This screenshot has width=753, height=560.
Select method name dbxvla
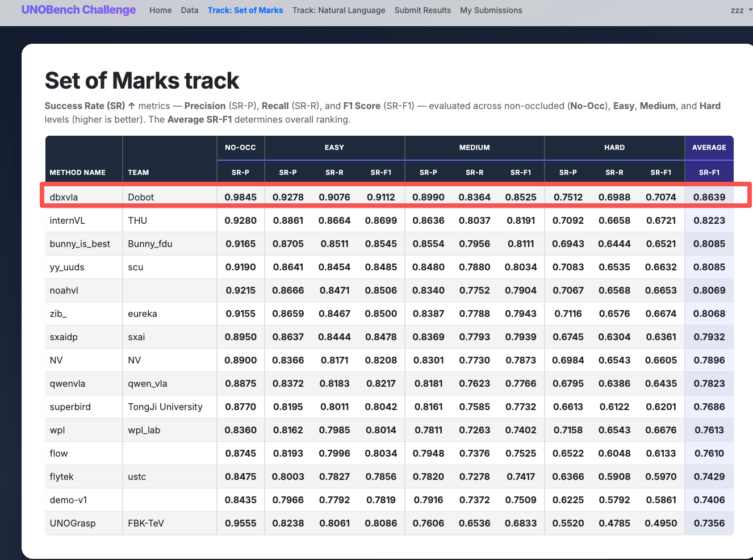(x=64, y=197)
